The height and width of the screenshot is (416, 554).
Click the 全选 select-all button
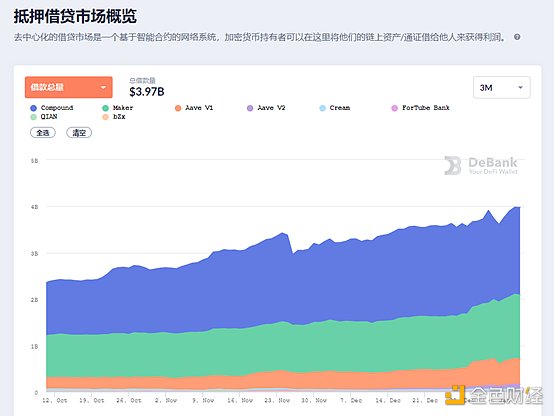(x=43, y=133)
